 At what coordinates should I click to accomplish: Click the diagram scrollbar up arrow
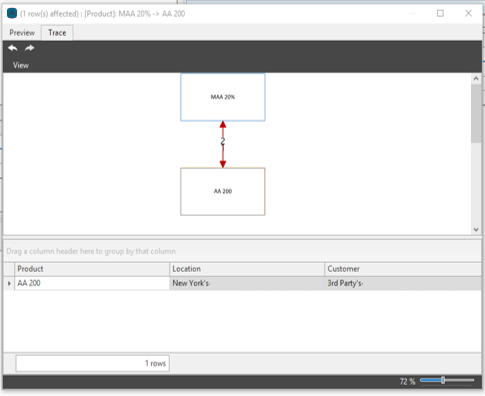click(476, 79)
